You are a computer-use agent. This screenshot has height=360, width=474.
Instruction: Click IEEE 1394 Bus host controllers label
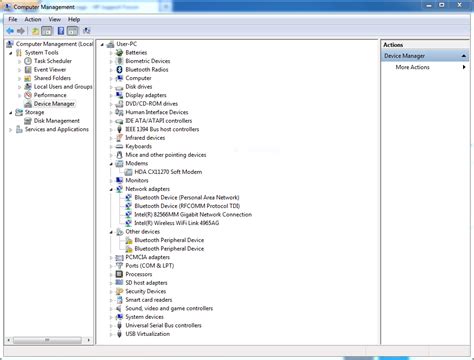[162, 129]
